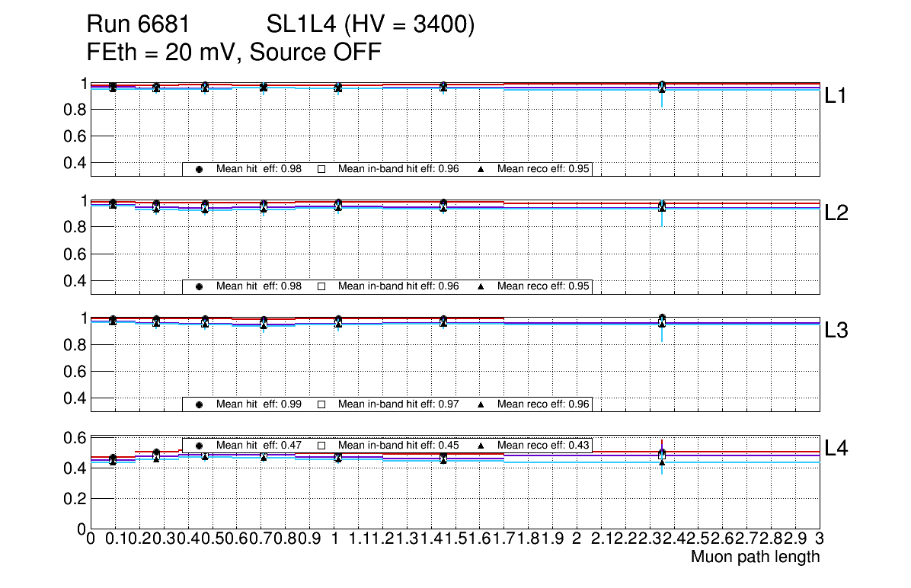The height and width of the screenshot is (588, 911).
Task: Click the 'Run 6681' title text
Action: (x=138, y=25)
